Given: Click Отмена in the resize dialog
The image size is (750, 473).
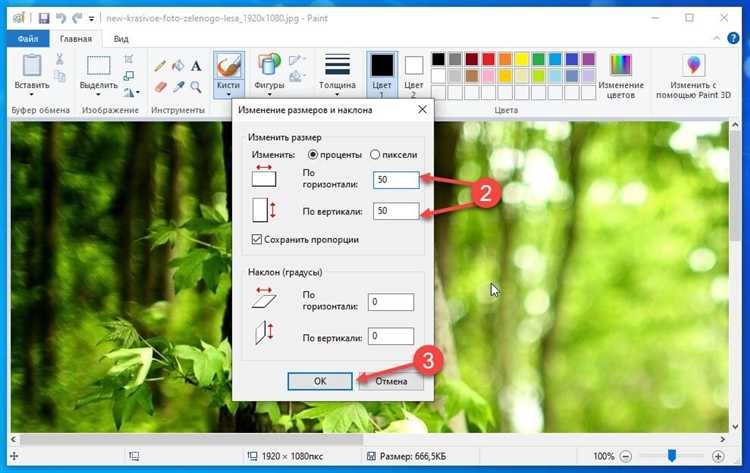Looking at the screenshot, I should point(391,381).
